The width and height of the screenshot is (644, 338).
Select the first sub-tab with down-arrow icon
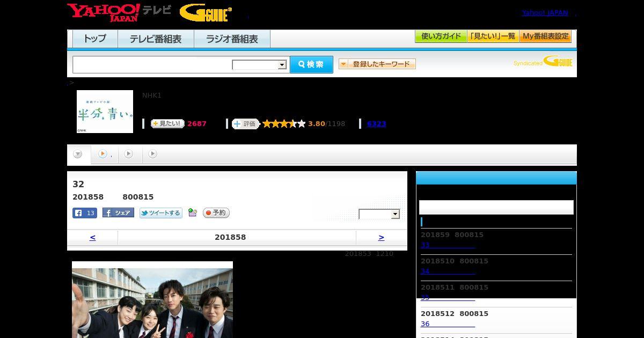pyautogui.click(x=78, y=155)
